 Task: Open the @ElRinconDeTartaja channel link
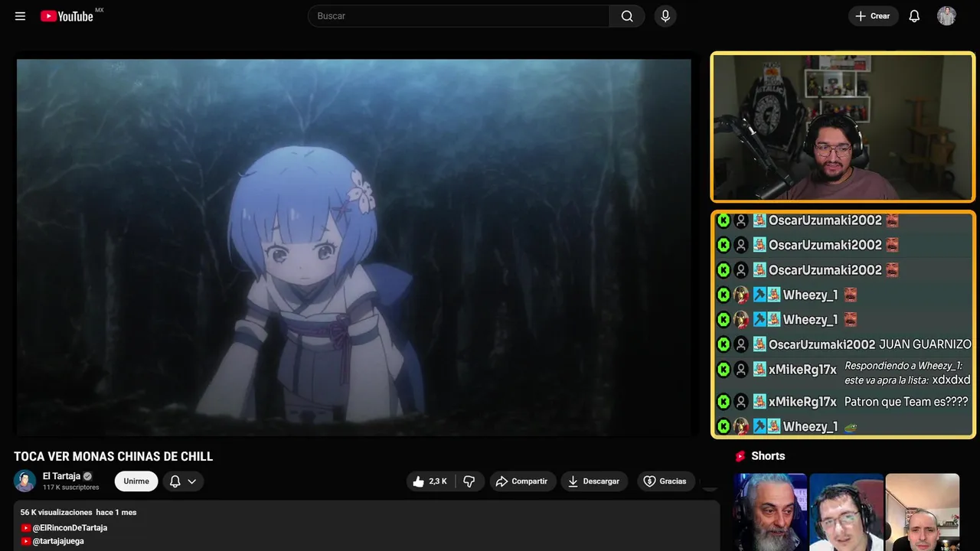(x=70, y=528)
